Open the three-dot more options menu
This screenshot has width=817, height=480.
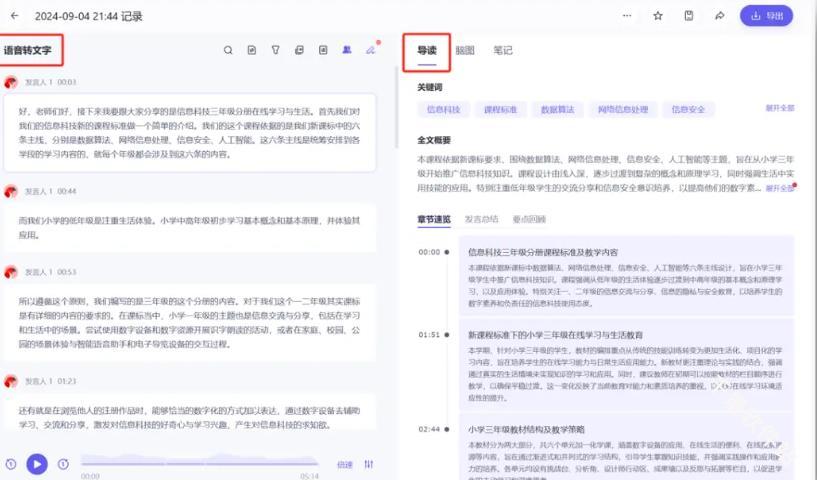coord(627,16)
